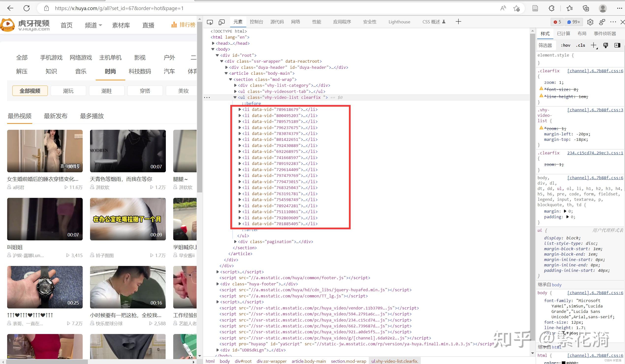Toggle computed styles sidebar pane icon
Viewport: 625px width, 364px height.
tap(617, 45)
